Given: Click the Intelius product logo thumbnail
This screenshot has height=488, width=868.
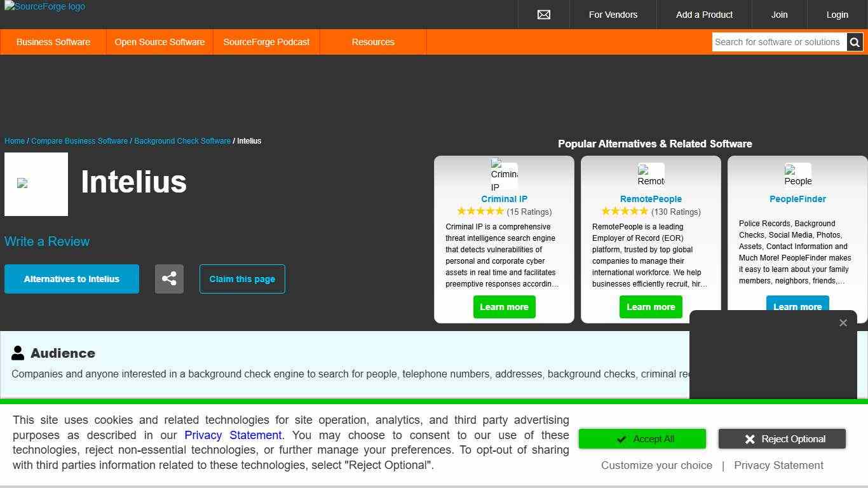Looking at the screenshot, I should pos(36,184).
